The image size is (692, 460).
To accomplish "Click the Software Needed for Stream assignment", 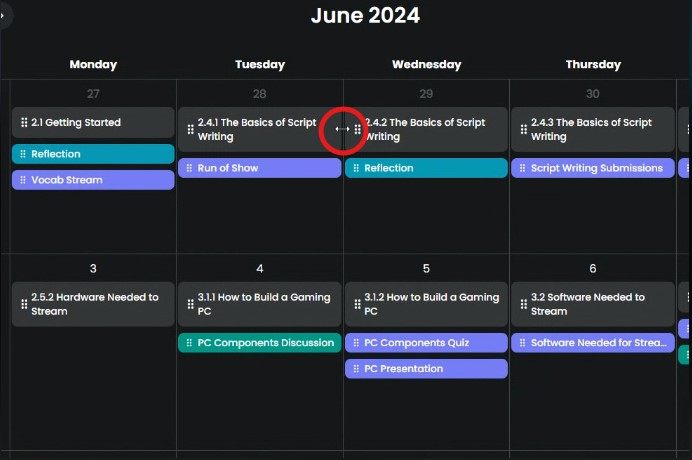I will pyautogui.click(x=598, y=343).
